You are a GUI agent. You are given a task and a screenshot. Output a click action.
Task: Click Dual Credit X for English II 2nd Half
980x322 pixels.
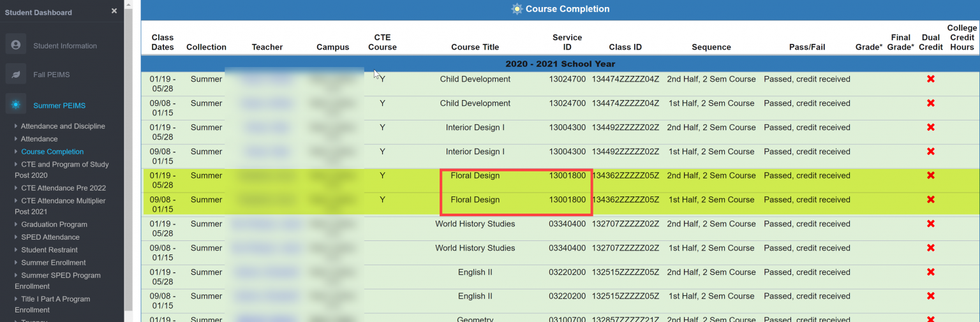(930, 272)
